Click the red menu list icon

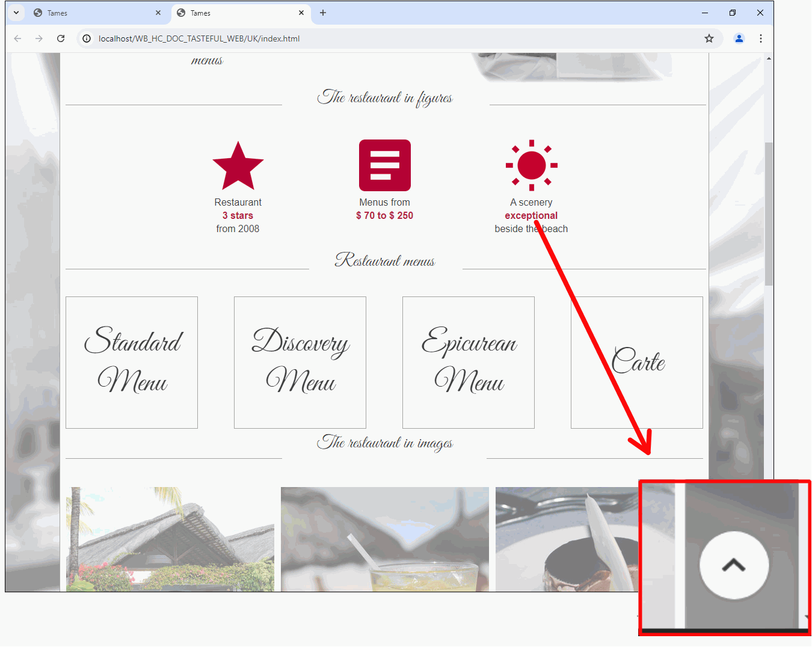pos(385,165)
